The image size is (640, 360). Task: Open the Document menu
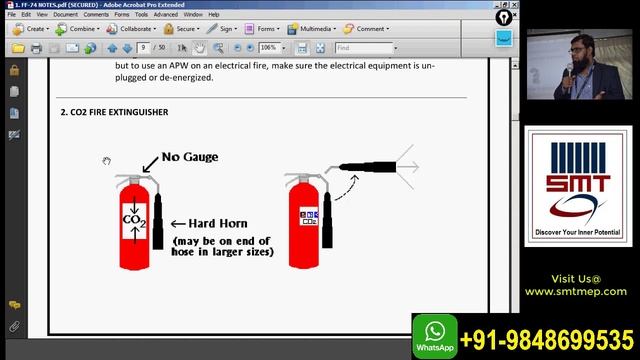(x=65, y=14)
